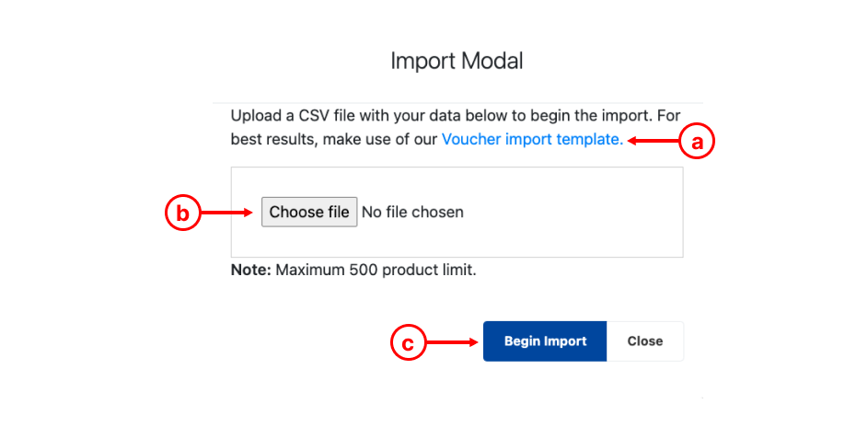Open the Voucher import template link
The image size is (868, 427).
pos(532,139)
